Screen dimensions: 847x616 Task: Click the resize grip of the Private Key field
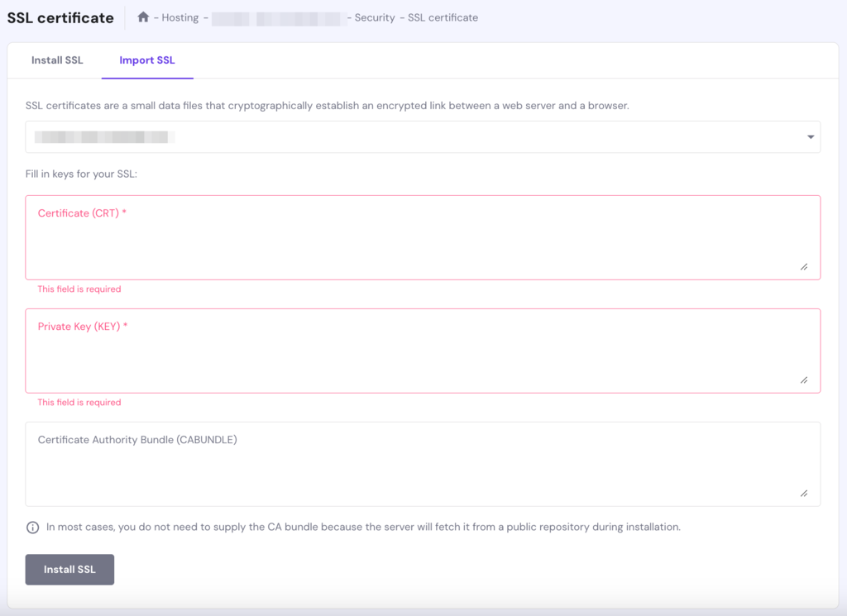(x=803, y=380)
